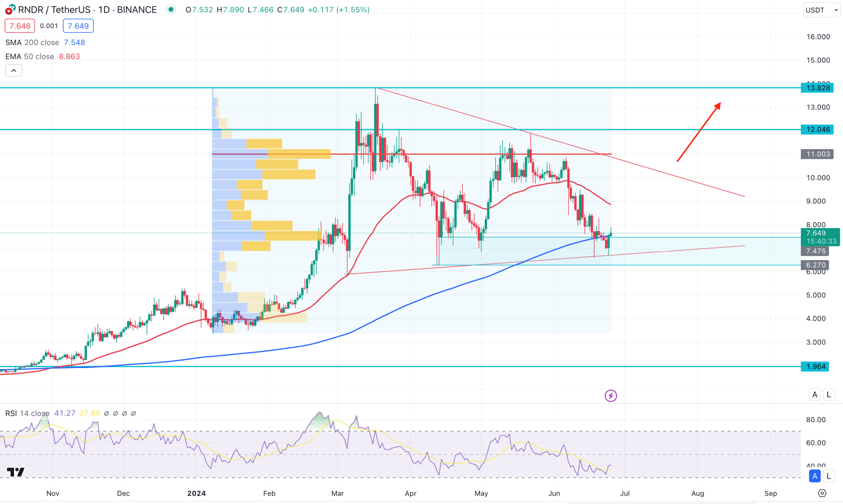Click the Mar time axis label
Image resolution: width=843 pixels, height=504 pixels.
pos(338,493)
